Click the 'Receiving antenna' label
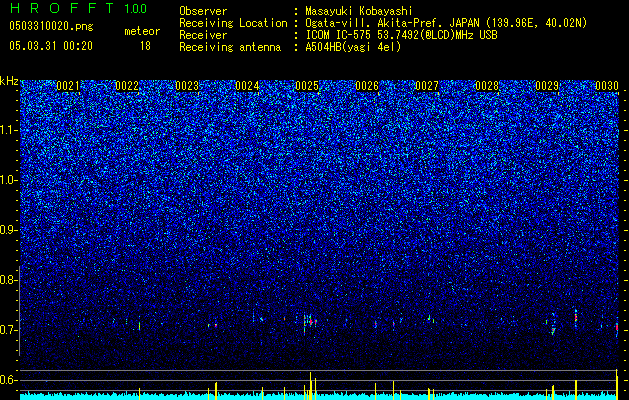The height and width of the screenshot is (400, 629). point(230,47)
